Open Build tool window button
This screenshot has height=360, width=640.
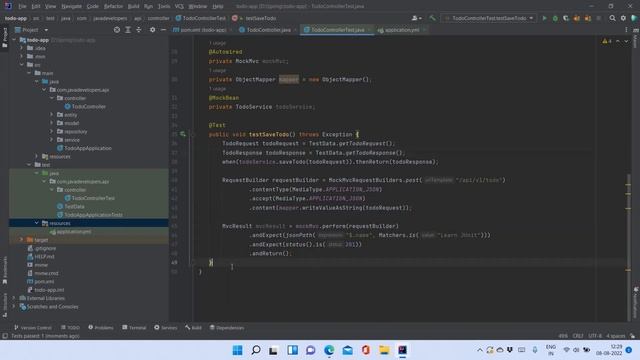(193, 327)
